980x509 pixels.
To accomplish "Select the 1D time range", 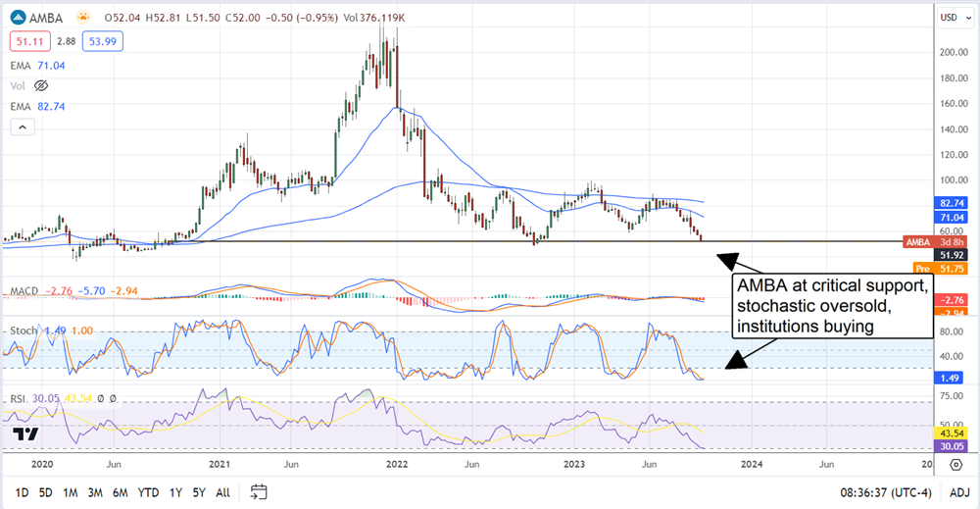I will [x=21, y=491].
